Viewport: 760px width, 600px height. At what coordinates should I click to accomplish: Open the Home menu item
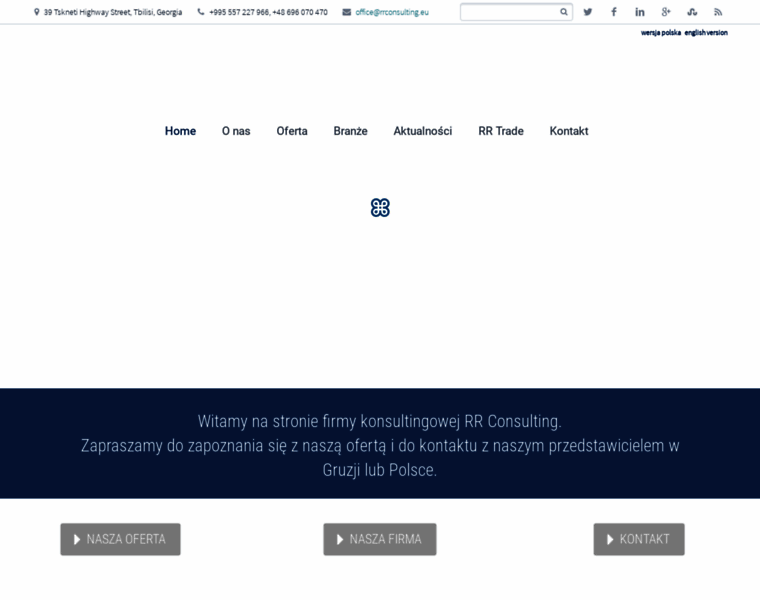coord(180,131)
